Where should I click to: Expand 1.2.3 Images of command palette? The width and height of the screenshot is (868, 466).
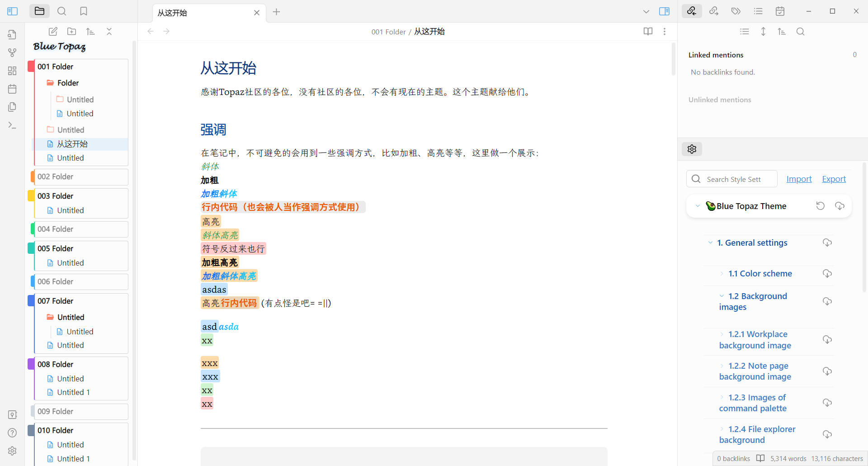pyautogui.click(x=722, y=397)
